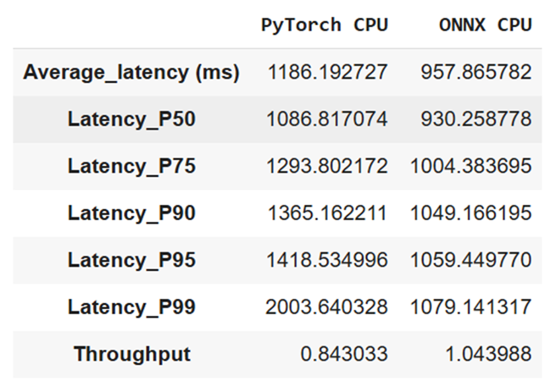Click the PyTorch P50 value 1086.817074
Viewport: 556px width, 392px height.
[x=327, y=119]
